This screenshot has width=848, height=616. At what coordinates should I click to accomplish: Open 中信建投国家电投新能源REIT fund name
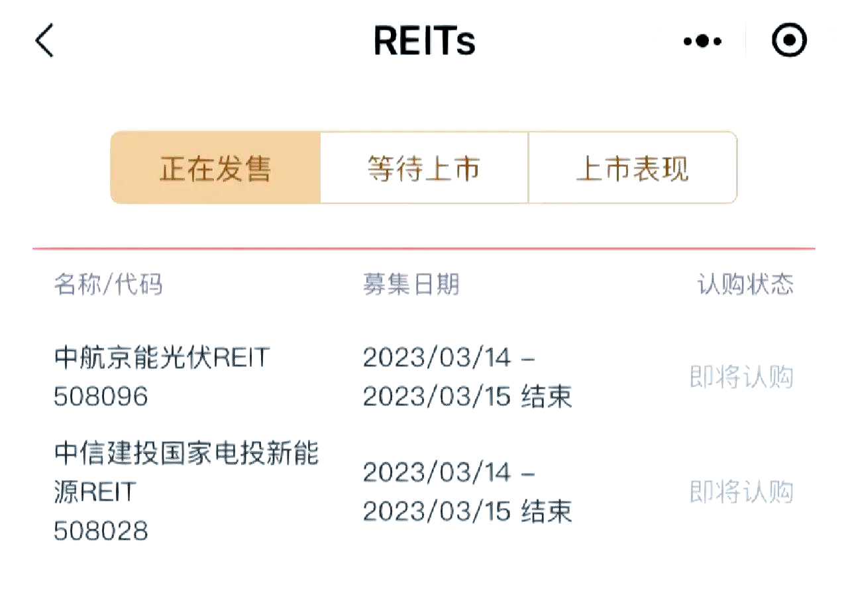tap(185, 454)
